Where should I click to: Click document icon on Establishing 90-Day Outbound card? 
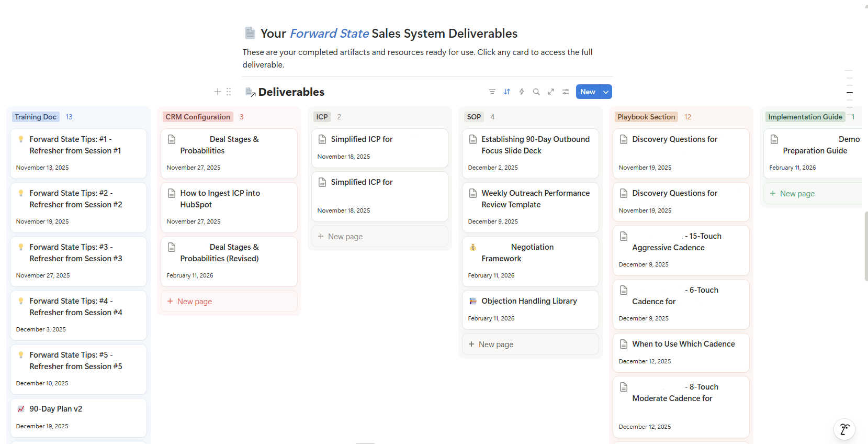click(473, 139)
